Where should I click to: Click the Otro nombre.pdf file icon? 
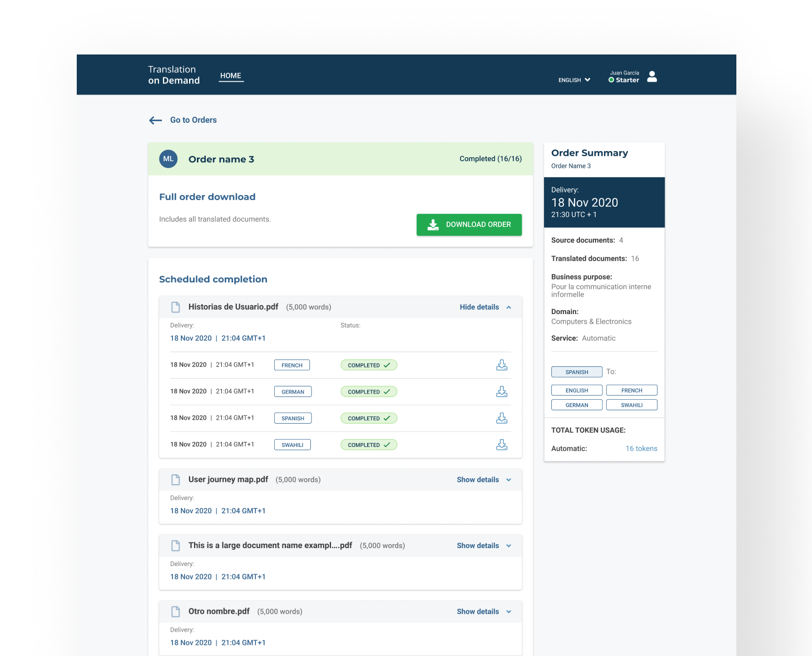pyautogui.click(x=176, y=612)
